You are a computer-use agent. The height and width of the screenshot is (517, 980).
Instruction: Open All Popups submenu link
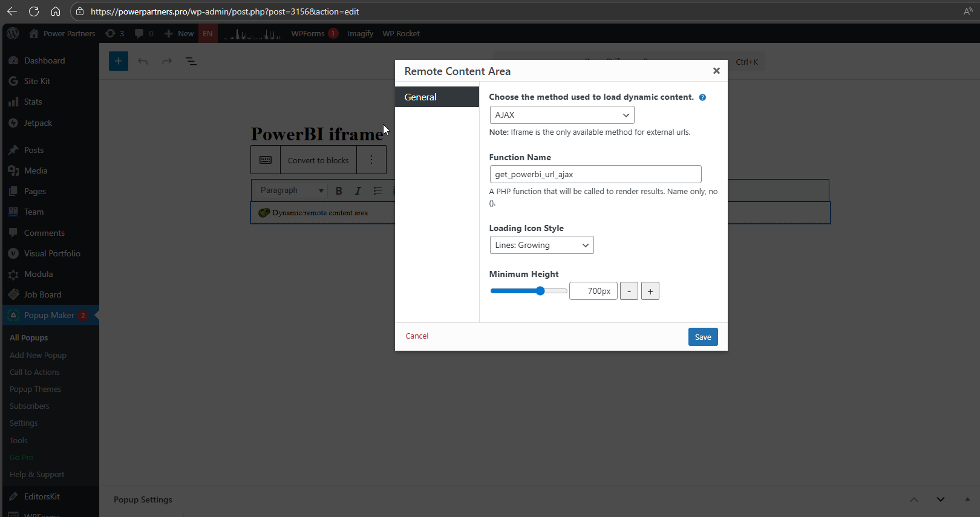(28, 337)
